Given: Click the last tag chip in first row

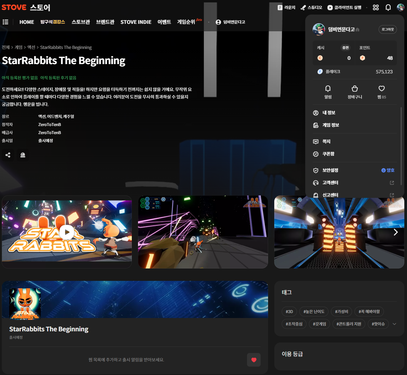Looking at the screenshot, I should pyautogui.click(x=369, y=312).
